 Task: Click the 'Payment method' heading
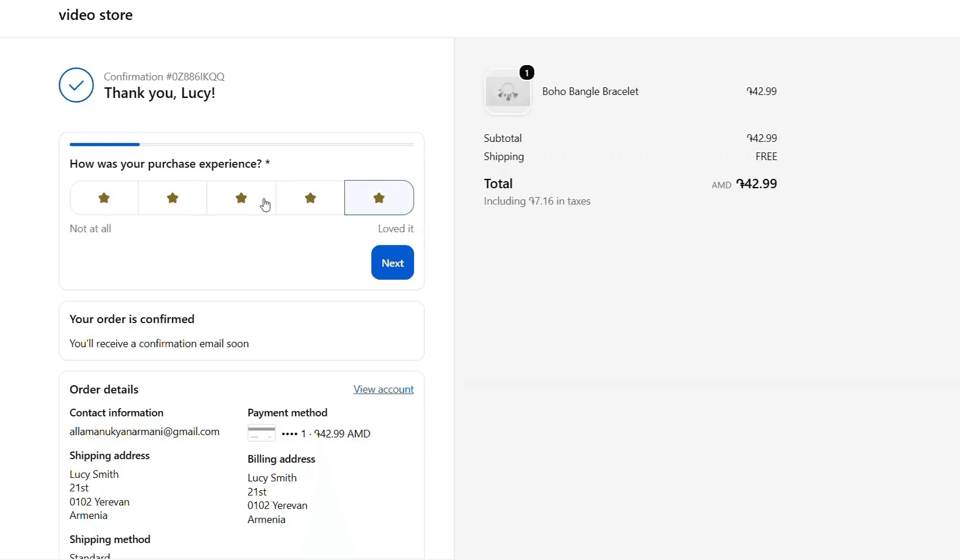tap(287, 413)
